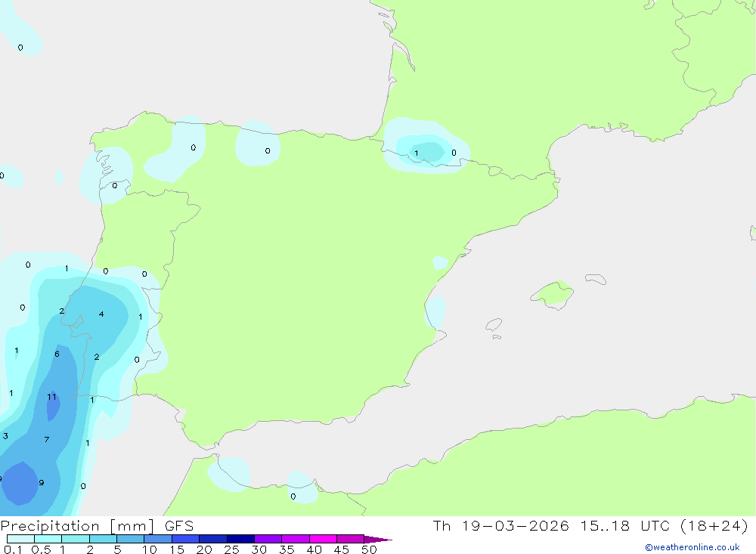
Task: Click the '[mm]' unit label
Action: (x=132, y=526)
